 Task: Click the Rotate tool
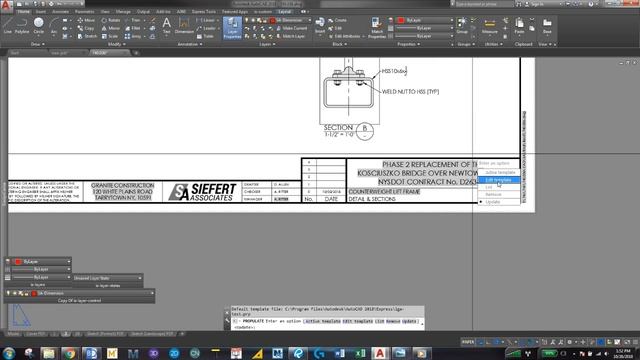(111, 20)
